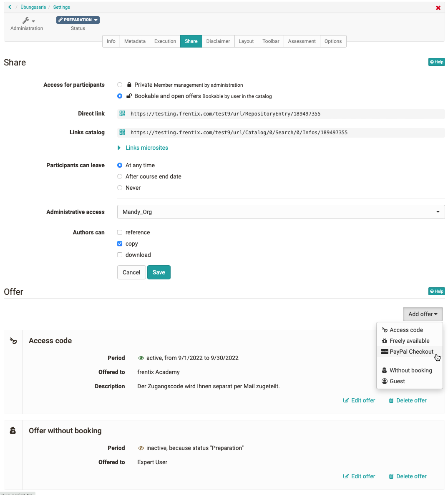This screenshot has width=448, height=495.
Task: Click the QR code icon beside Direct link
Action: pyautogui.click(x=123, y=113)
